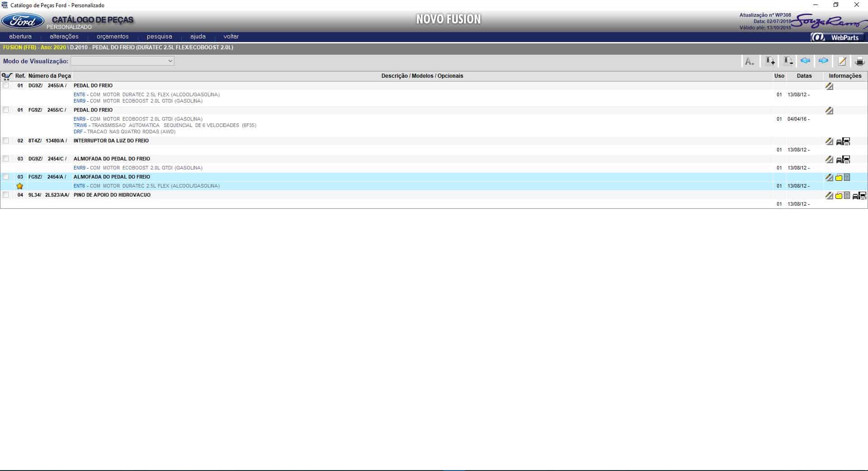Open pencil info icon for FG9Z 2454/A
The width and height of the screenshot is (868, 471).
pyautogui.click(x=829, y=177)
